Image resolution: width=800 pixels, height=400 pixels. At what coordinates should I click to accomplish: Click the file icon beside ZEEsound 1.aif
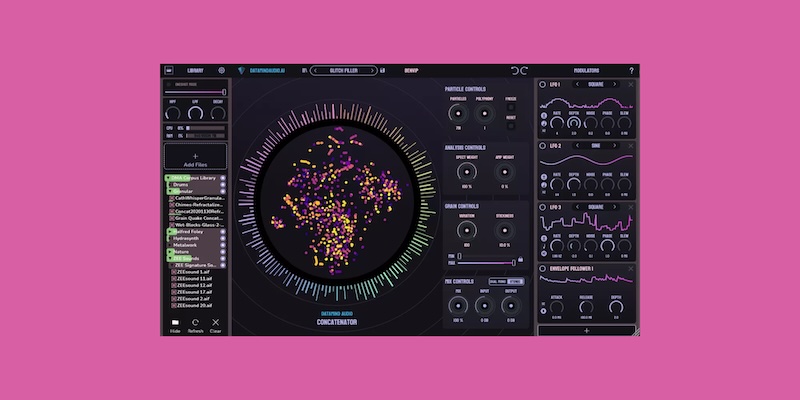click(173, 272)
